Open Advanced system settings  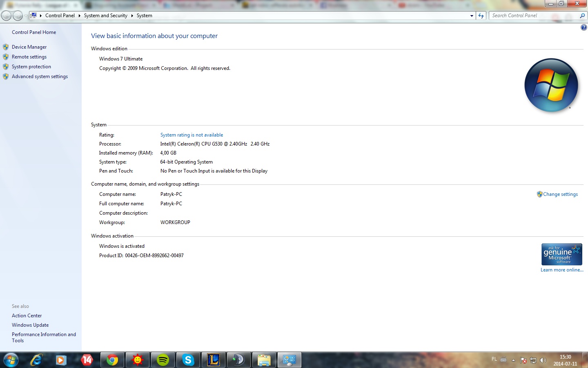click(x=40, y=76)
